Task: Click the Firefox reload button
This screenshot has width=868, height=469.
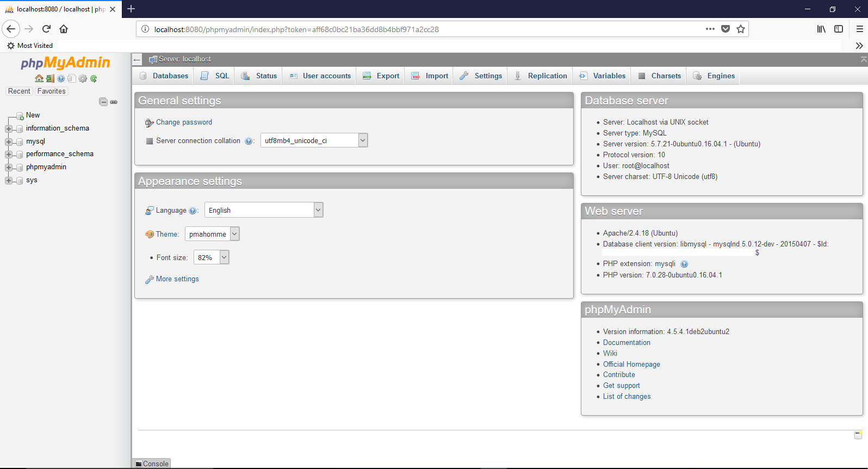Action: click(46, 29)
